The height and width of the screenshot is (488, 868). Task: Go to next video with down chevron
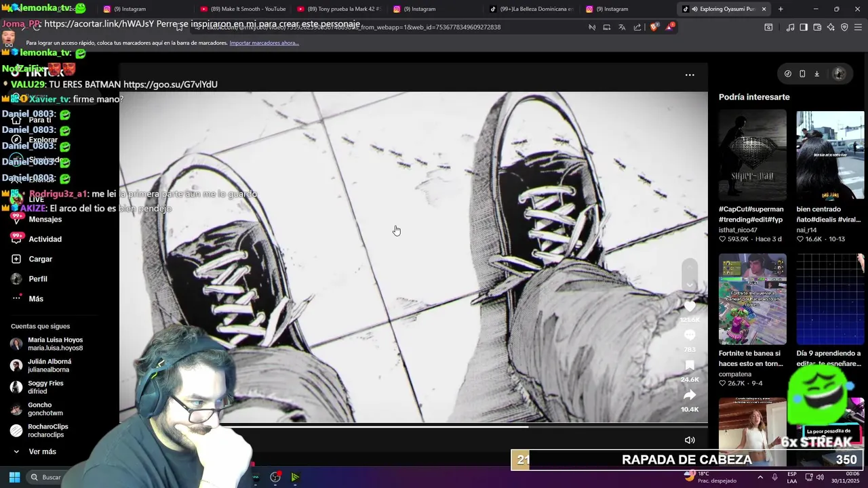pyautogui.click(x=690, y=285)
